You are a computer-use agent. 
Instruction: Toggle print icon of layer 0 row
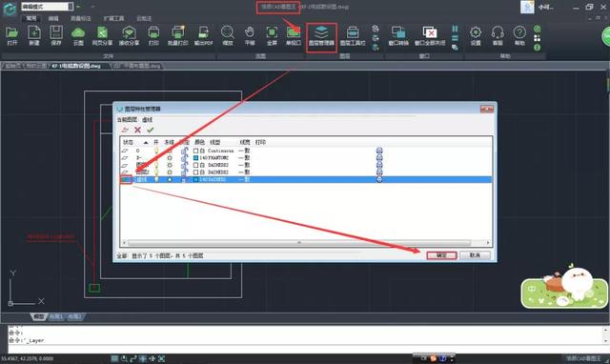tap(379, 151)
